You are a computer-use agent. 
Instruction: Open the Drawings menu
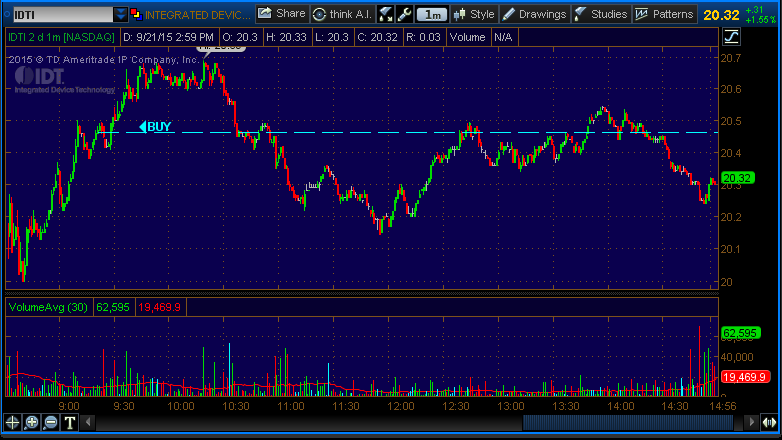coord(535,14)
